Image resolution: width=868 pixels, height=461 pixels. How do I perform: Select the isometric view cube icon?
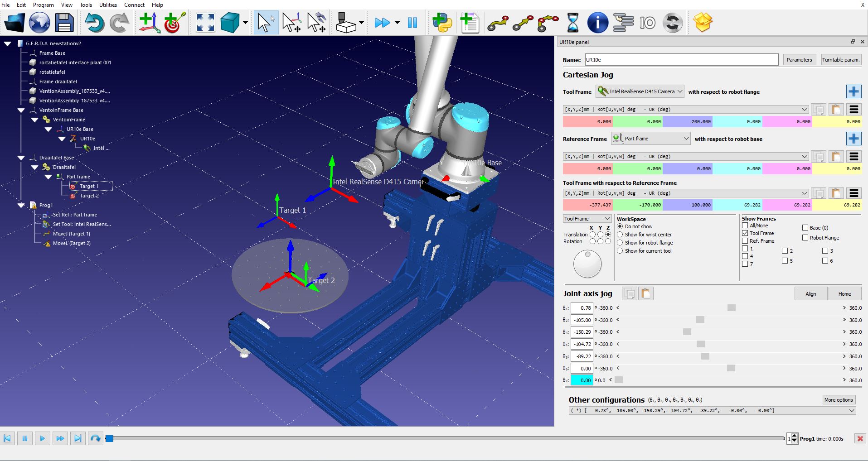tap(230, 22)
